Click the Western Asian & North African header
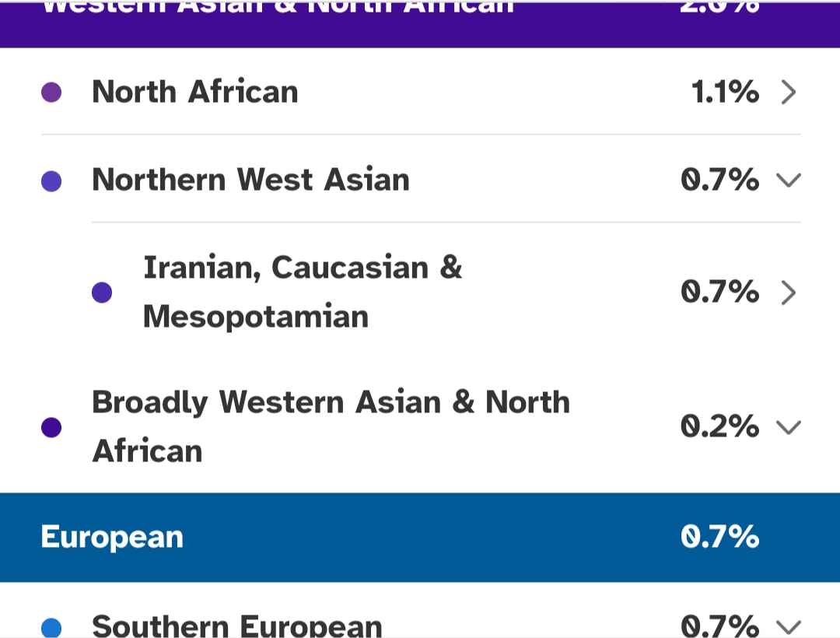The width and height of the screenshot is (840, 638). click(420, 23)
